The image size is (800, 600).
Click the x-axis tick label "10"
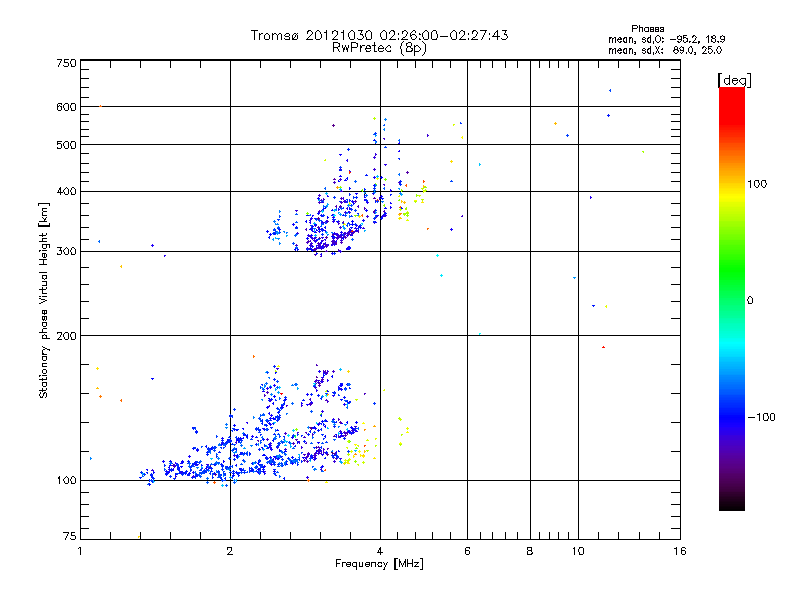tap(578, 551)
